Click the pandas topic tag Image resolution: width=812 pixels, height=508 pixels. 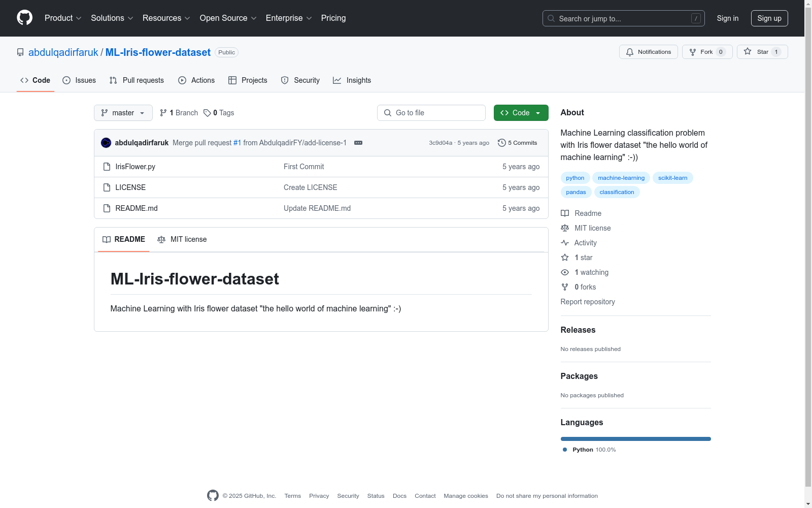coord(576,192)
